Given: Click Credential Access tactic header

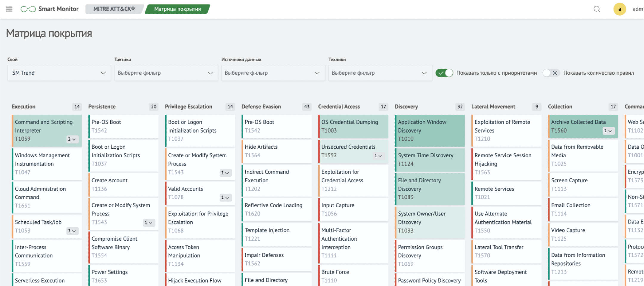Looking at the screenshot, I should [339, 107].
